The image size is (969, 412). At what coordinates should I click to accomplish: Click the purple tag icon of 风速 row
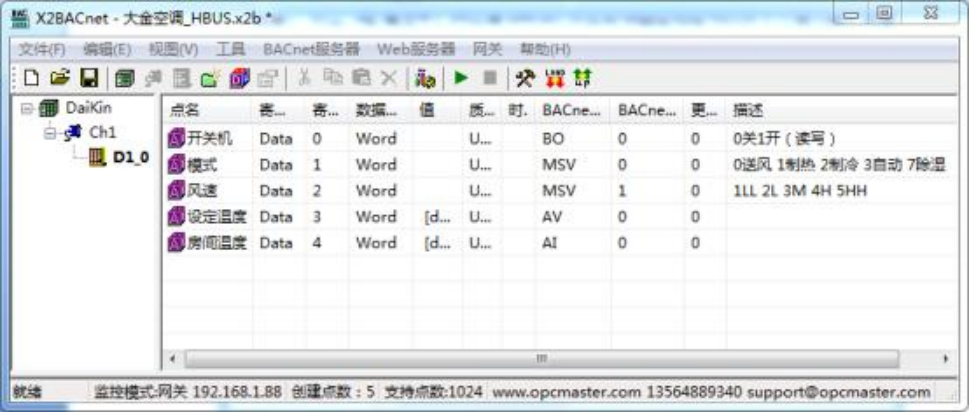click(x=176, y=190)
